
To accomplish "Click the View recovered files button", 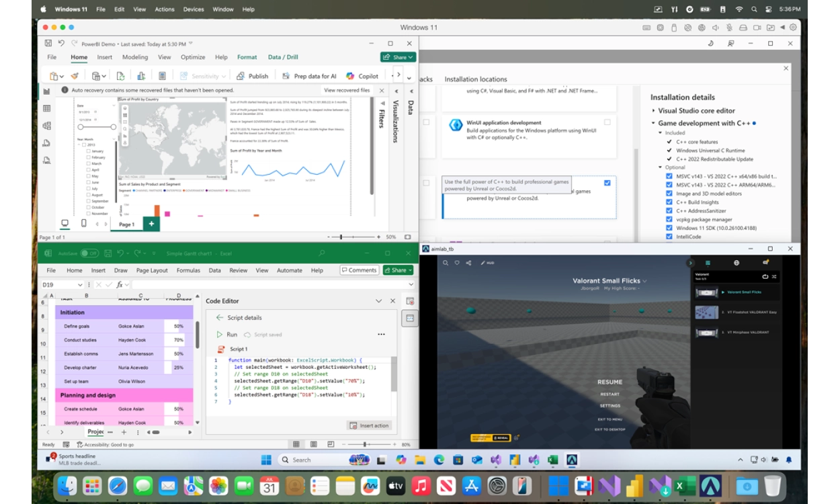I will pos(347,90).
